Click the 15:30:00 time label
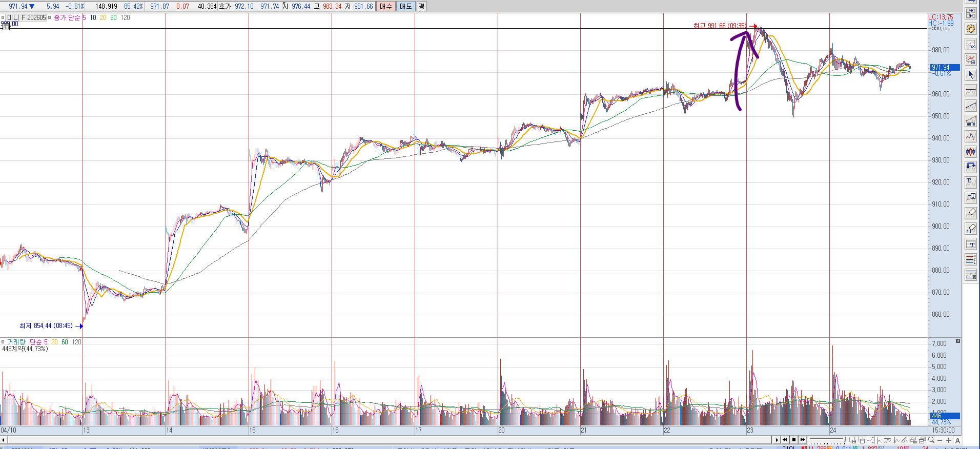Screen dimensions: 980x449 (943, 430)
